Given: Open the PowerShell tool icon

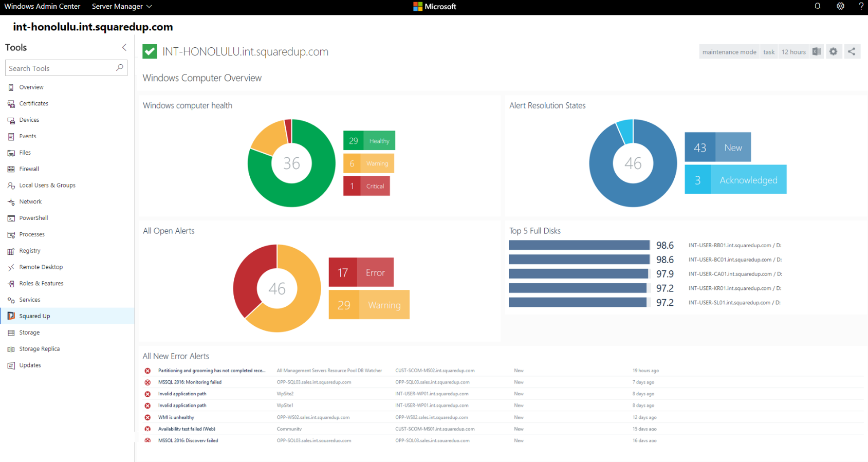Looking at the screenshot, I should pos(11,218).
